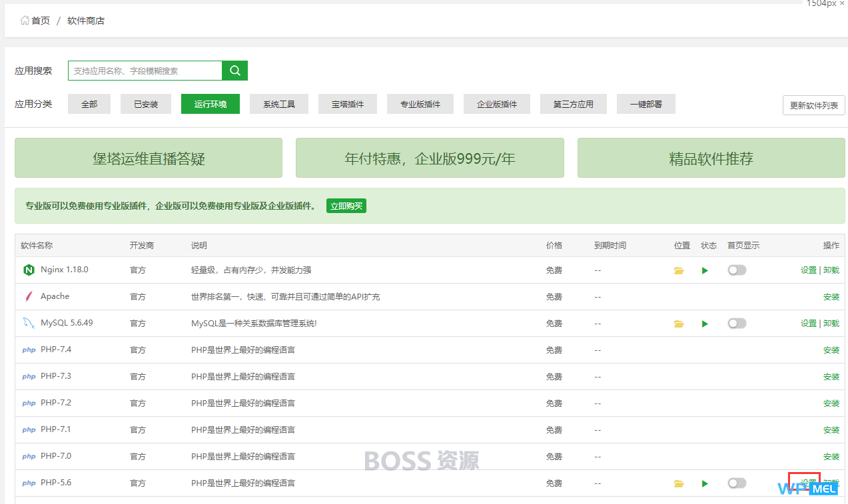
Task: Click the PHP-5.6 php logo icon
Action: (x=29, y=483)
